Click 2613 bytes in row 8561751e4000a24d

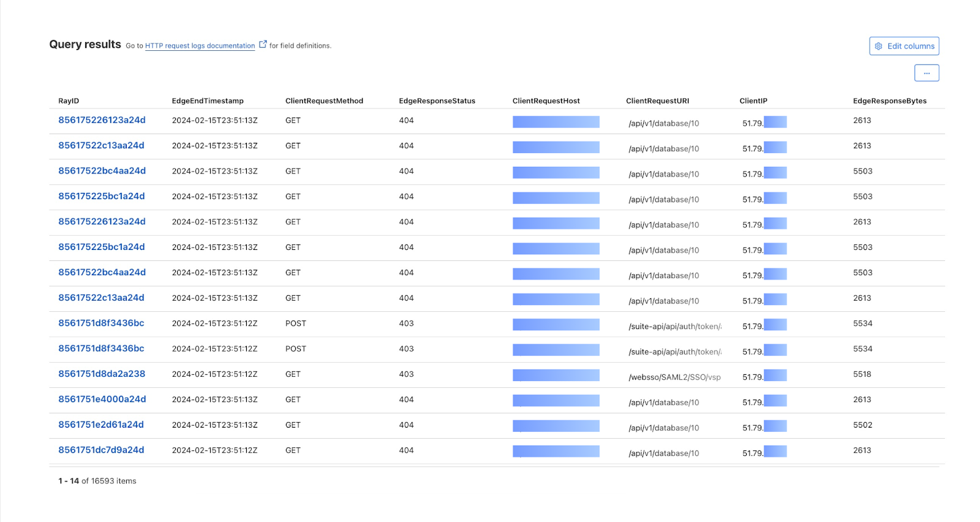click(862, 399)
